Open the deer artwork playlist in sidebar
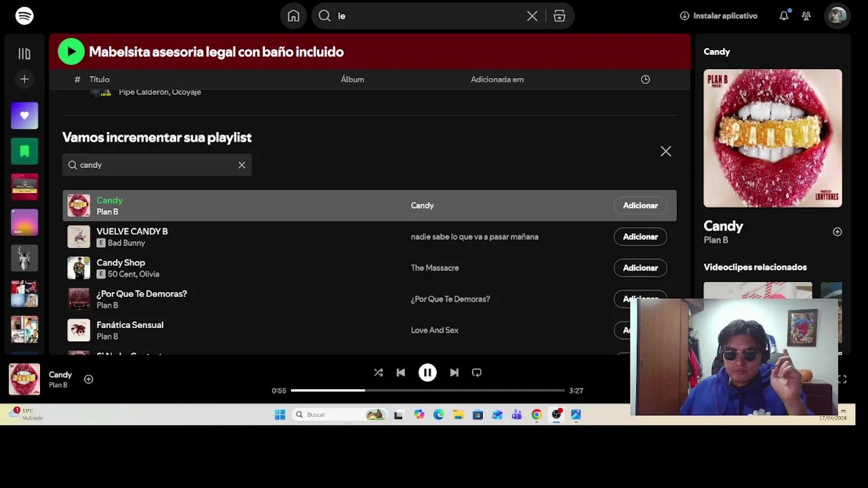Viewport: 868px width, 488px height. [x=24, y=258]
